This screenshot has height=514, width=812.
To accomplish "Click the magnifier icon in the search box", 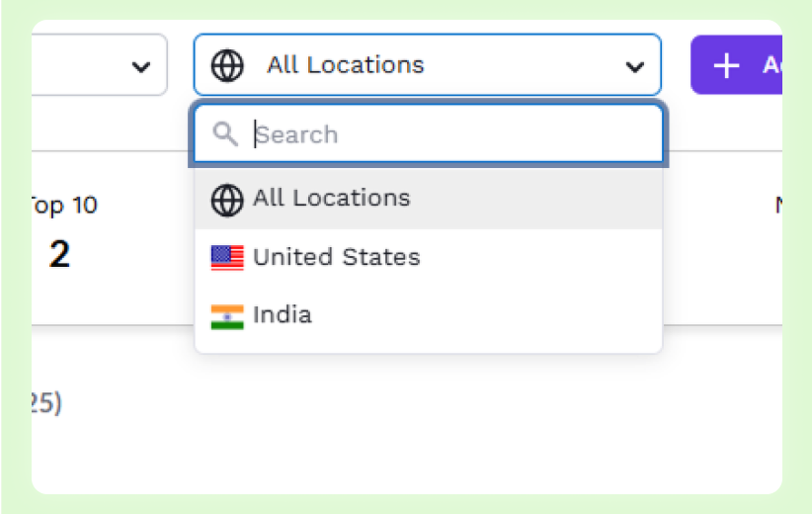I will tap(225, 134).
